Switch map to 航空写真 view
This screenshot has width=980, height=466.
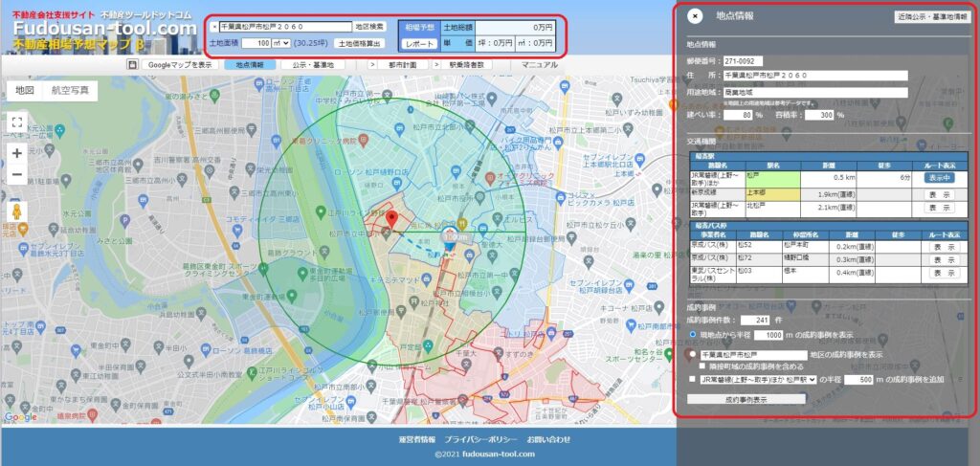[70, 91]
